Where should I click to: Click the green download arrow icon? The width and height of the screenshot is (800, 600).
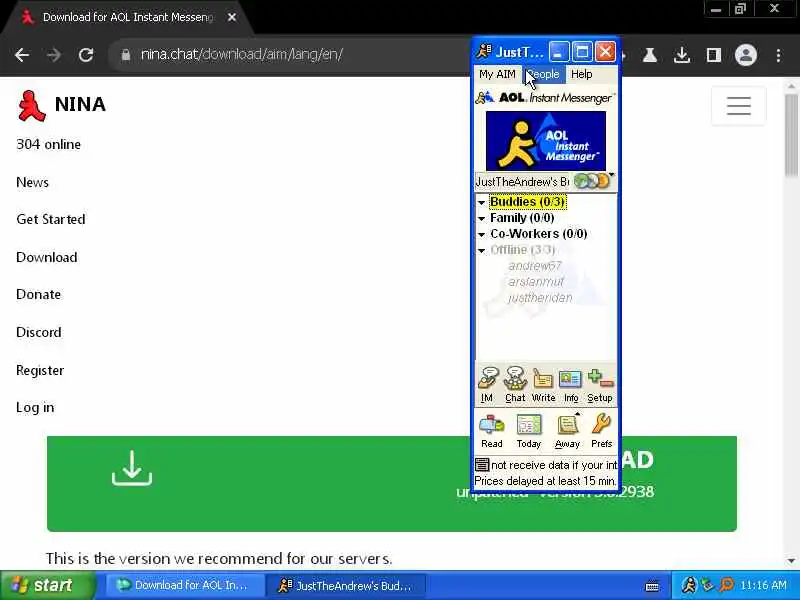click(x=132, y=468)
